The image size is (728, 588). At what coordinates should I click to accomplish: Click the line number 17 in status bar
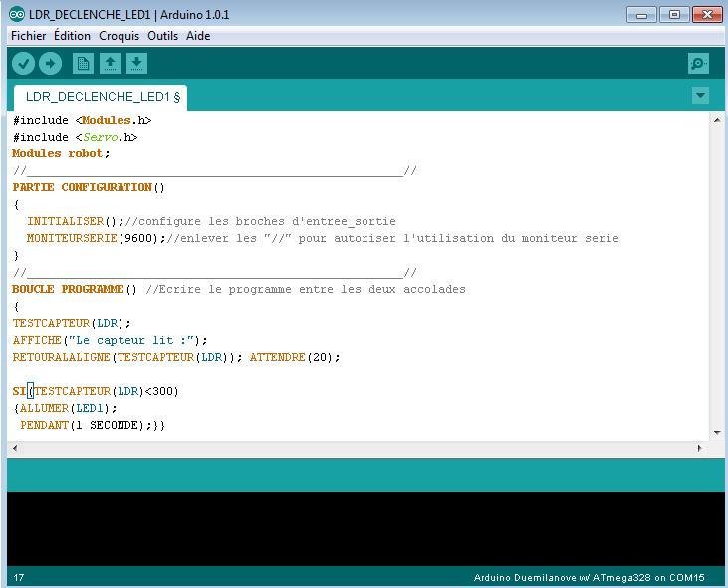click(19, 578)
